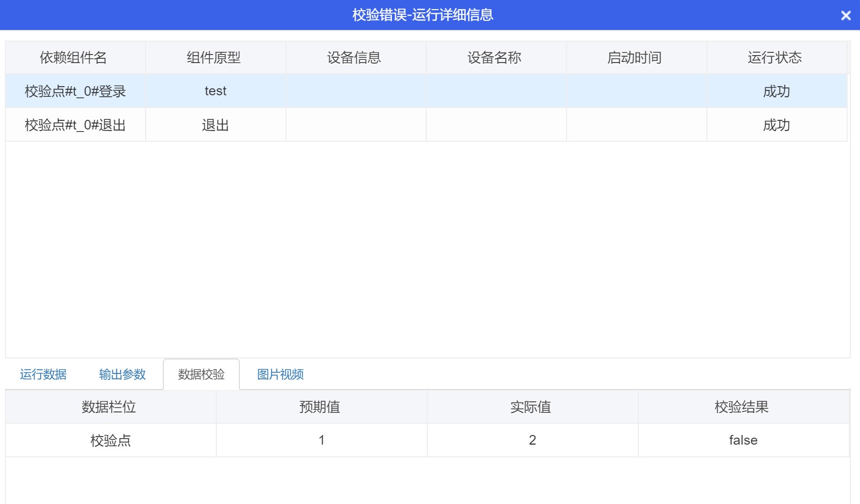Click the 依赖组件名 column header
The width and height of the screenshot is (860, 504).
pyautogui.click(x=73, y=58)
